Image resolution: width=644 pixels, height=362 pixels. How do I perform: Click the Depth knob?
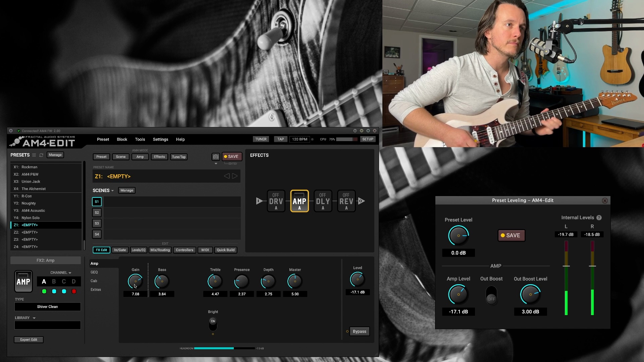[x=268, y=281]
